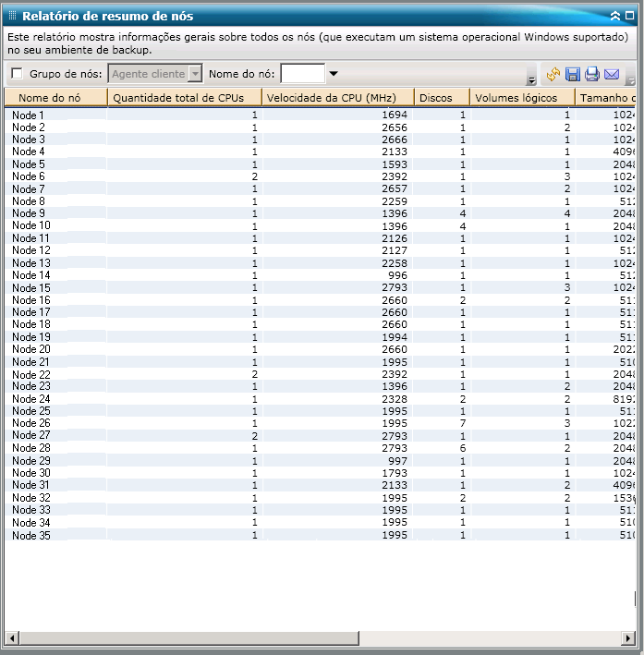The image size is (644, 655).
Task: Select the Node 32 row
Action: tap(321, 498)
